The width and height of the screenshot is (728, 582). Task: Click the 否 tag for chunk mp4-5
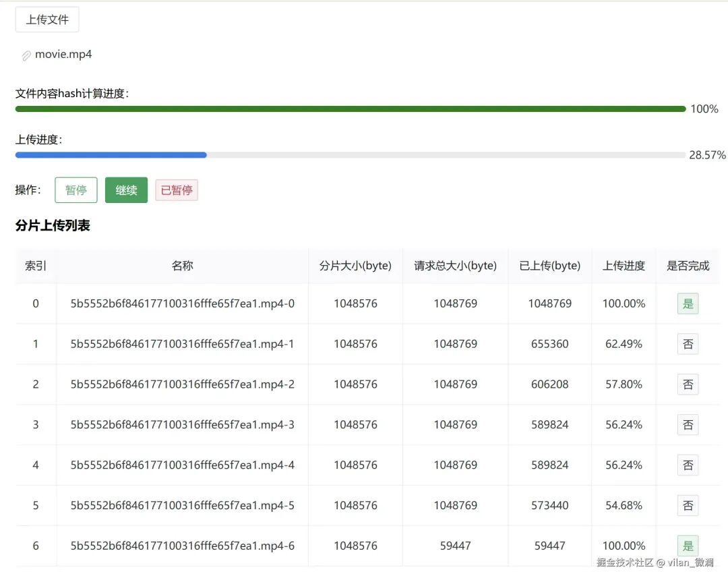(x=688, y=506)
